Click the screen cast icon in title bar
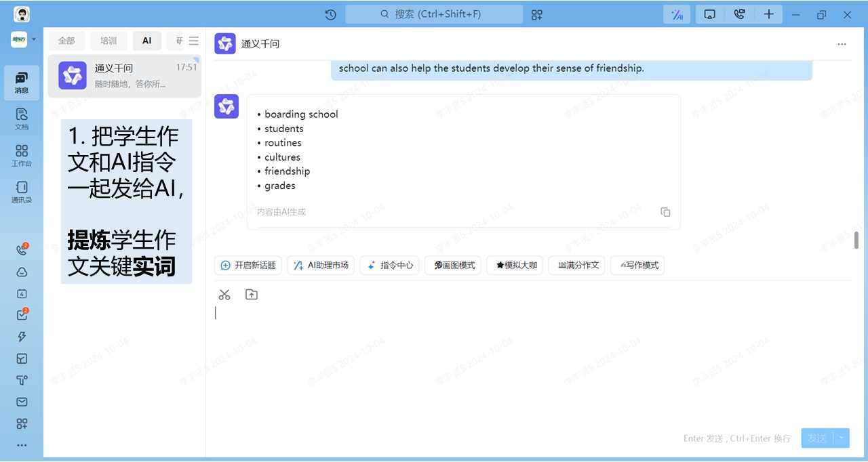The image size is (868, 462). point(709,14)
